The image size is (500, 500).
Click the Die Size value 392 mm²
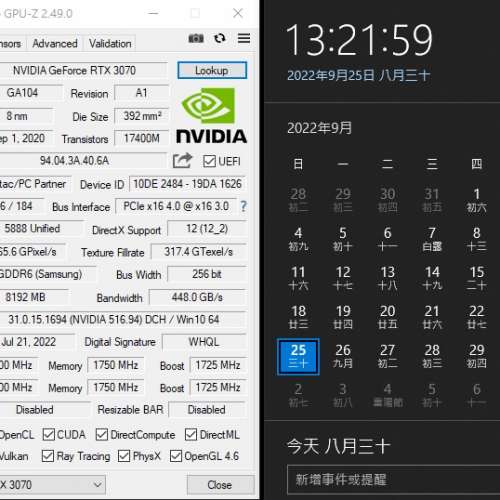coord(142,116)
